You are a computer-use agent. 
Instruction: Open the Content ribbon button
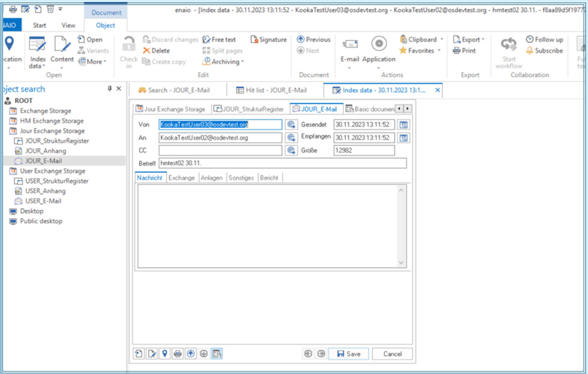click(62, 52)
